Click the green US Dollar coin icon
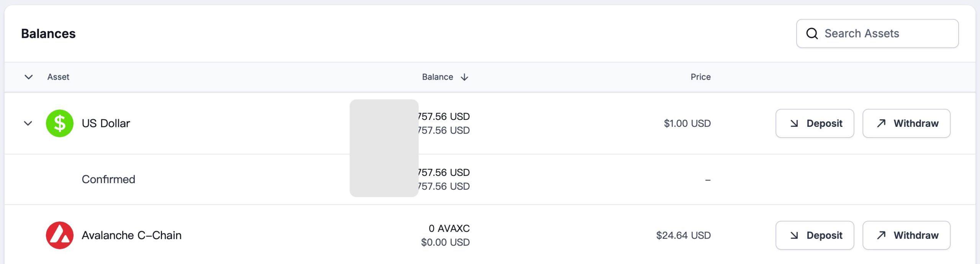The height and width of the screenshot is (264, 980). pos(60,123)
